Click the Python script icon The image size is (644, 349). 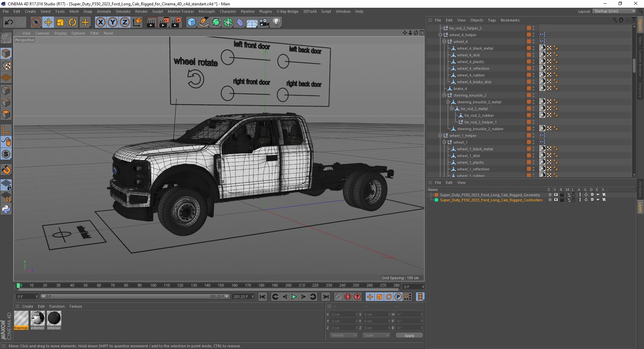[x=6, y=209]
